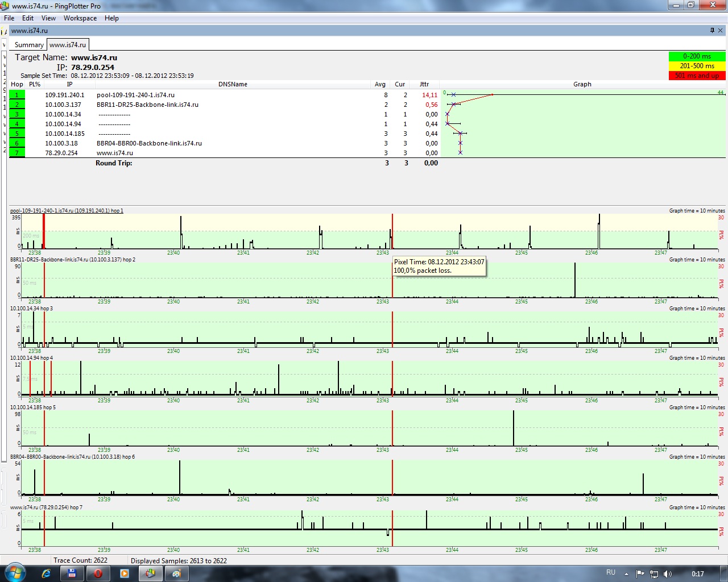Open the media player taskbar icon
Image resolution: width=728 pixels, height=582 pixels.
[x=124, y=573]
